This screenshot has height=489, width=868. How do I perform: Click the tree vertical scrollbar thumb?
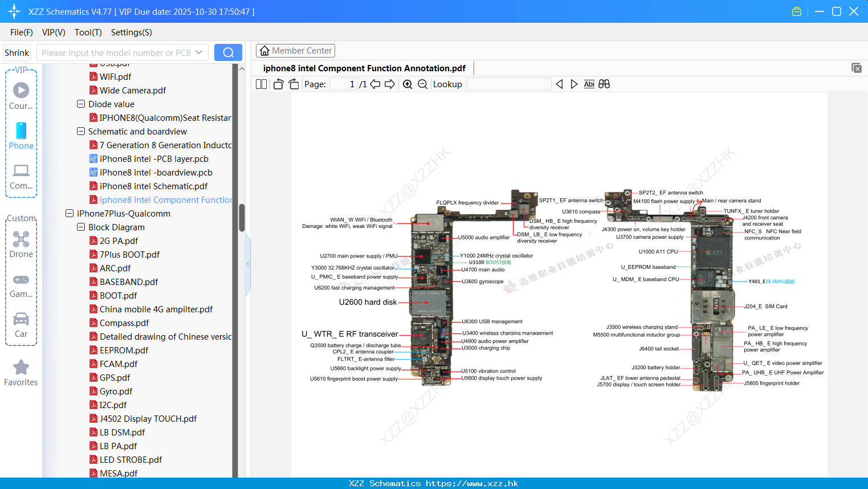242,218
